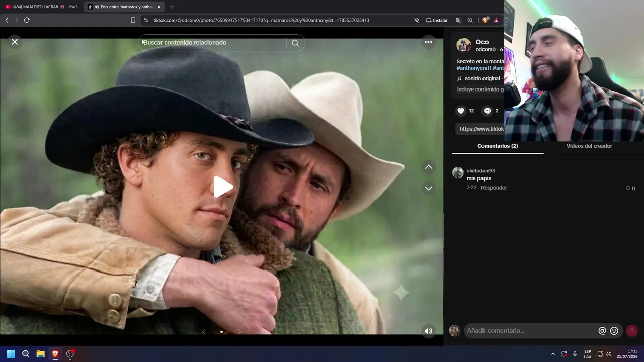Open a new browser tab
The image size is (644, 362).
[x=172, y=7]
